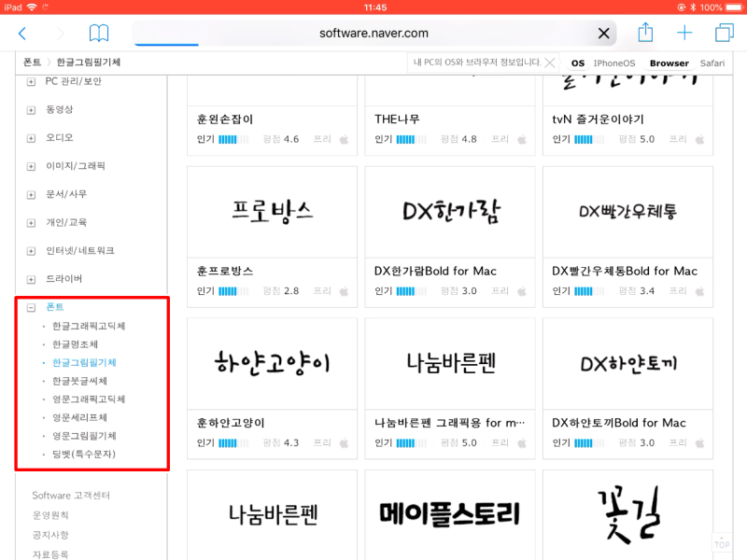Jump to top with the TOP button

pyautogui.click(x=722, y=541)
